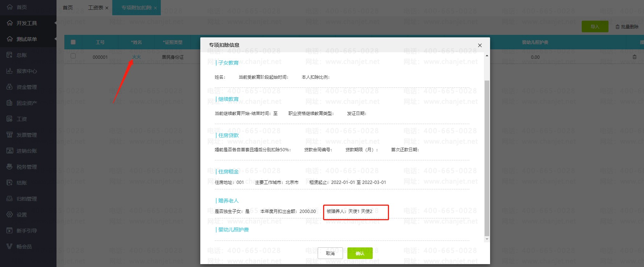Open the 设置 gear icon
Screen dimensions: 644x267
pos(10,215)
